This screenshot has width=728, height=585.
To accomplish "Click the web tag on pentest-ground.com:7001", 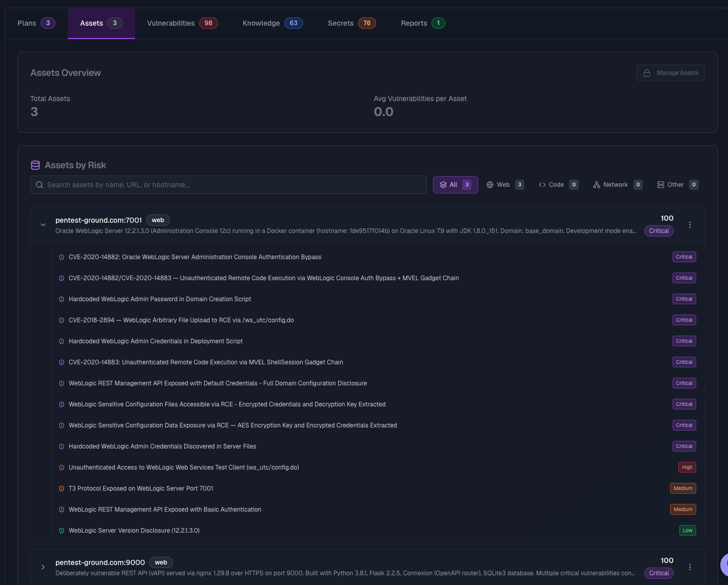I will pos(158,220).
